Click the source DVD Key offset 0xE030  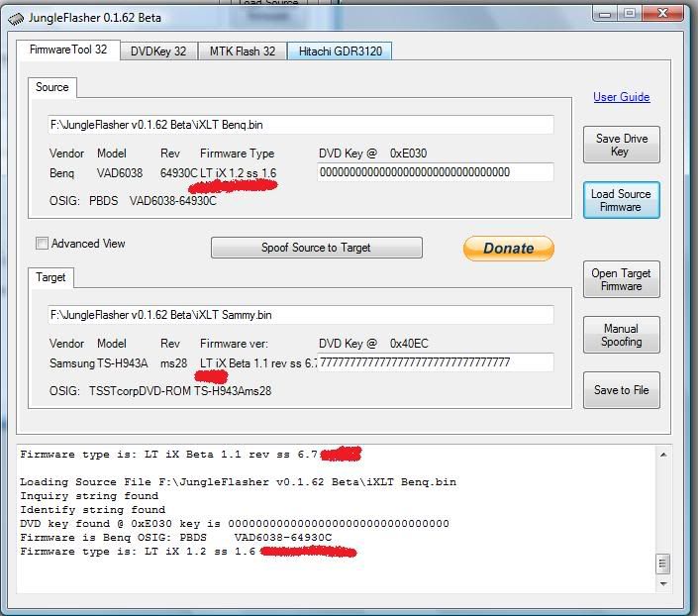coord(408,154)
